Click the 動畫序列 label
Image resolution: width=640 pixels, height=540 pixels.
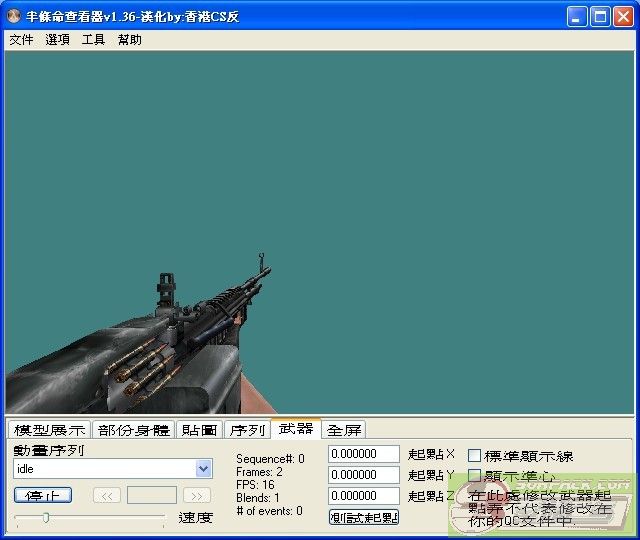49,450
